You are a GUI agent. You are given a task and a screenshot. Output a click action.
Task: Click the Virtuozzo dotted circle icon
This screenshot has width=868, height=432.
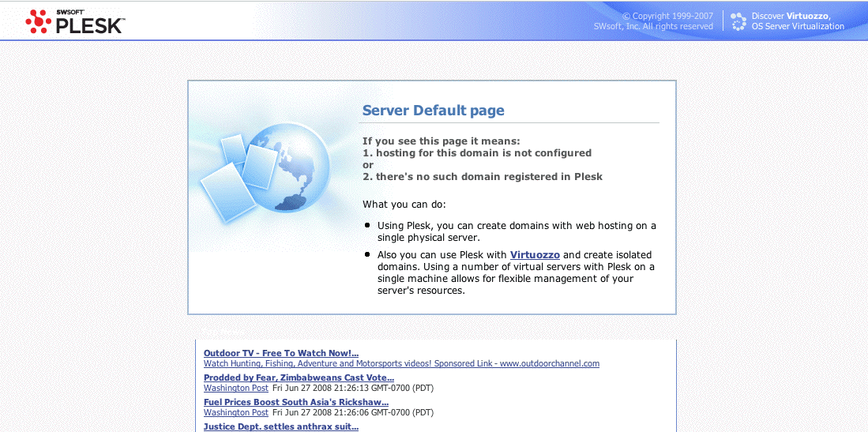[738, 21]
